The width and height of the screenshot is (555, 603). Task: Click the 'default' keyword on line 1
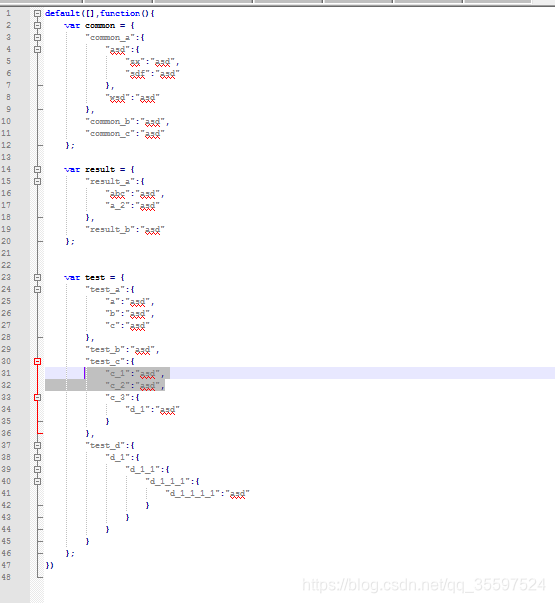point(62,13)
